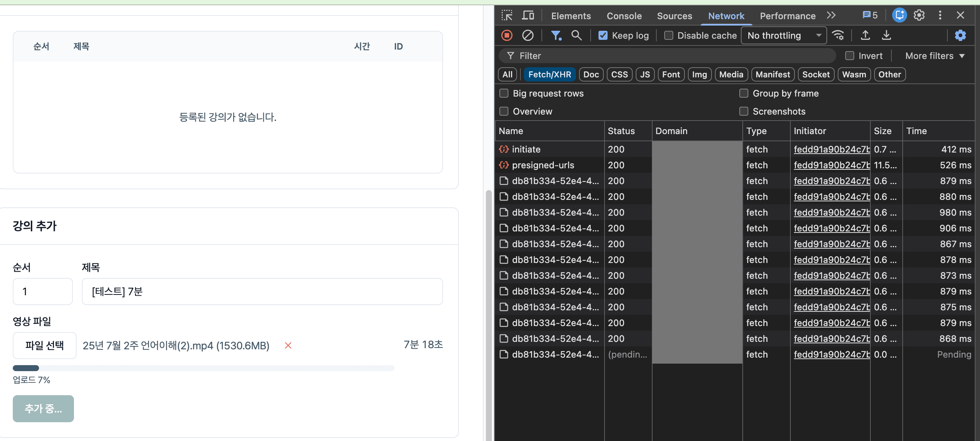This screenshot has width=980, height=441.
Task: Import HAR file upload icon
Action: coord(865,35)
